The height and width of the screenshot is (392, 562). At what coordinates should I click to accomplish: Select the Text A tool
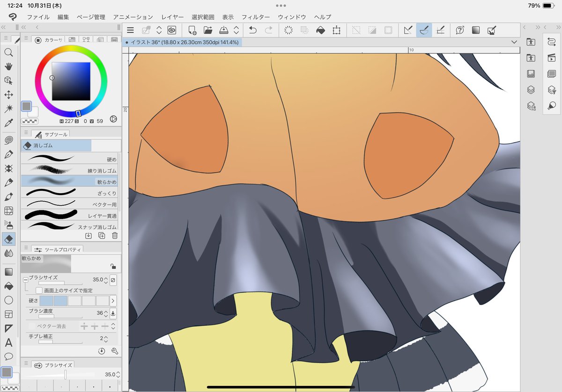8,343
